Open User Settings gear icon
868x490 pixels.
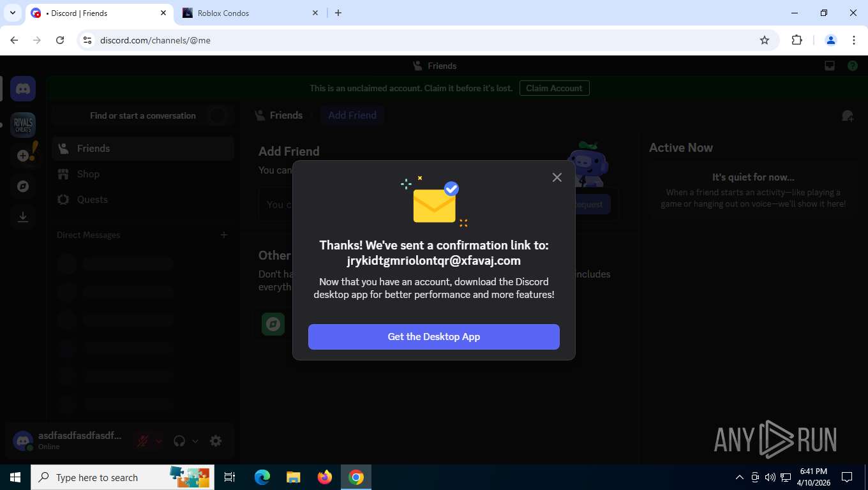216,441
